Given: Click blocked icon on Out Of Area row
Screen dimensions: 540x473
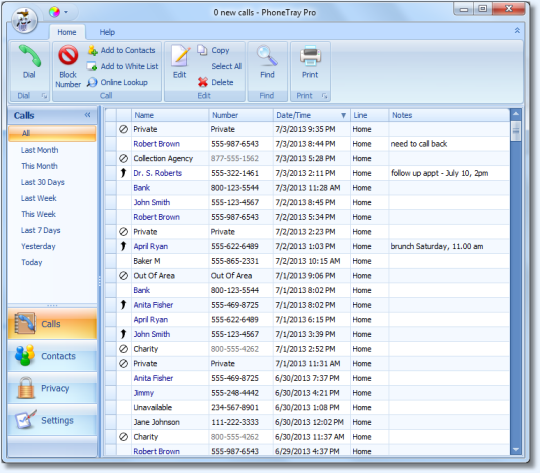Looking at the screenshot, I should 123,276.
